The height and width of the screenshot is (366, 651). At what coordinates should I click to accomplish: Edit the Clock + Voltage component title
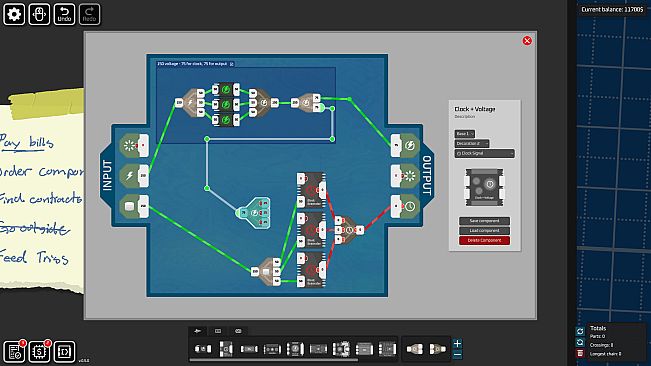(x=475, y=109)
